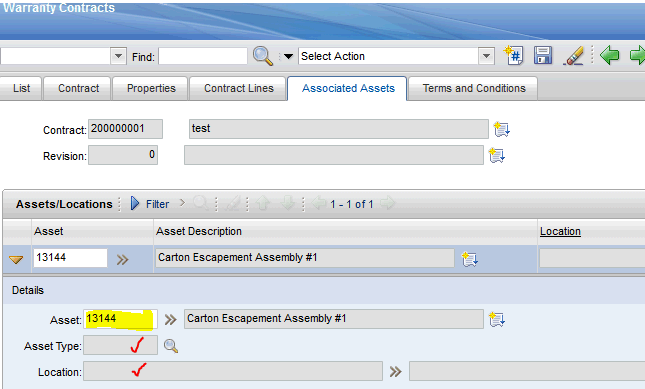
Task: Click the highlighted Asset field in Details
Action: (121, 320)
